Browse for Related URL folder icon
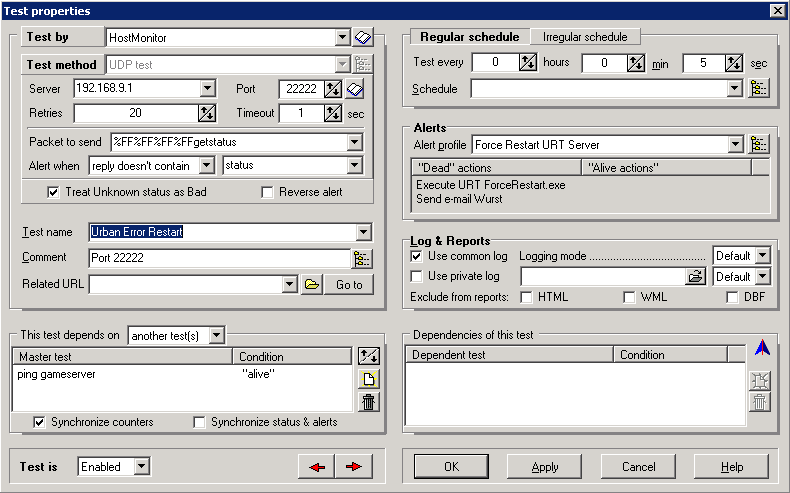Viewport: 790px width, 493px height. click(312, 285)
